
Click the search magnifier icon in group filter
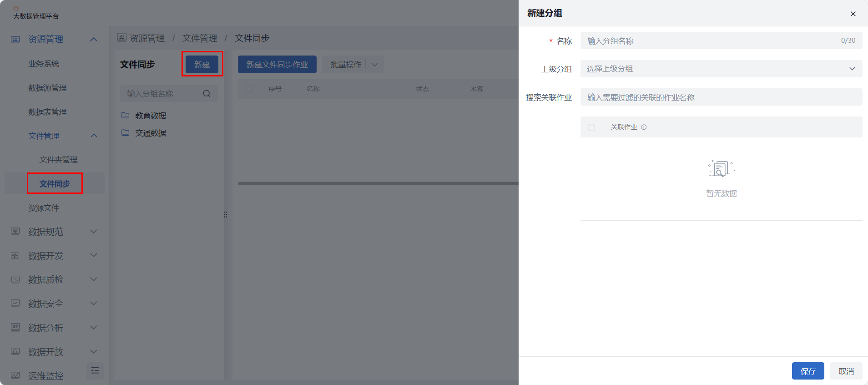[207, 93]
